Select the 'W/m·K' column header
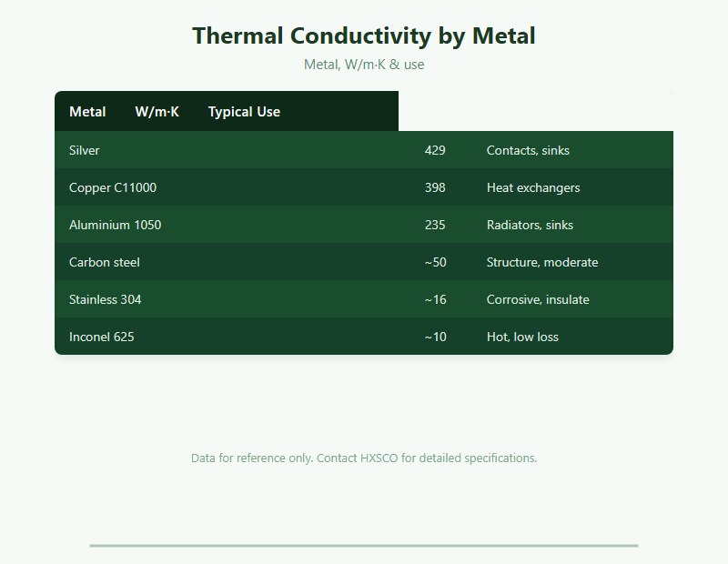The height and width of the screenshot is (564, 728). tap(157, 111)
